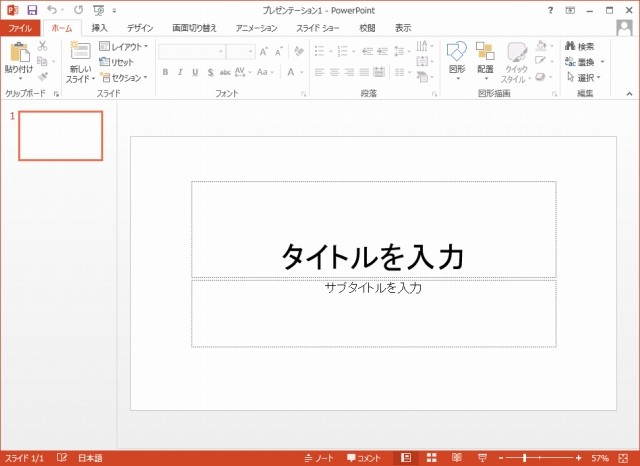The image size is (640, 466).
Task: Open line spacing options
Action: pyautogui.click(x=402, y=51)
